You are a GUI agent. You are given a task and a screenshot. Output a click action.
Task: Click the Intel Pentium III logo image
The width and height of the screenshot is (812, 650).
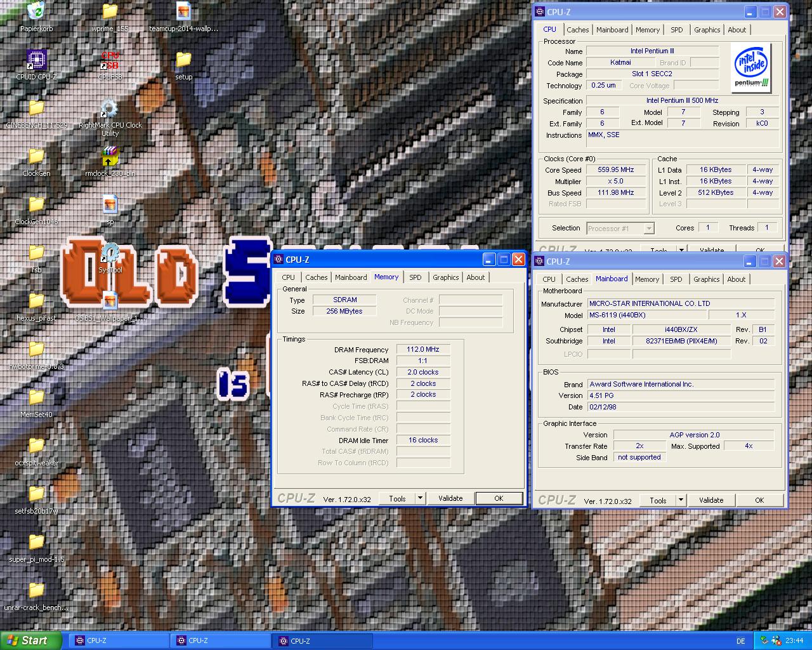(x=751, y=68)
